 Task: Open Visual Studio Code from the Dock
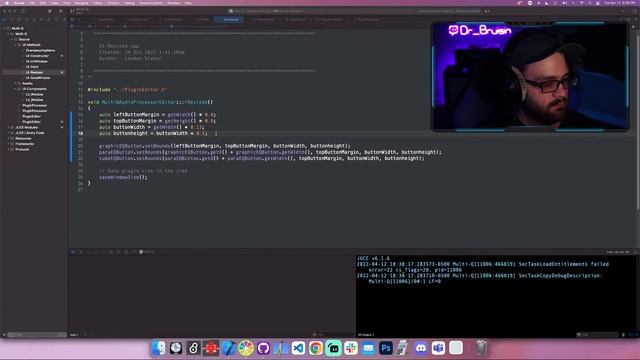(298, 348)
